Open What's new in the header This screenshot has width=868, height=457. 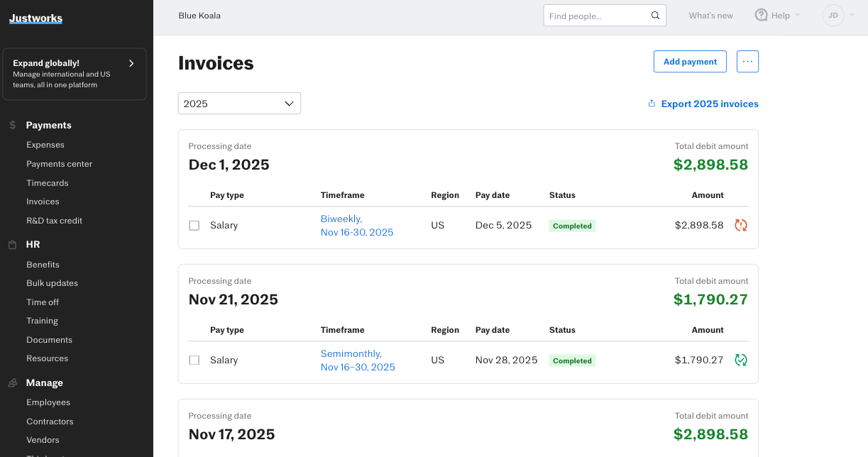[710, 16]
